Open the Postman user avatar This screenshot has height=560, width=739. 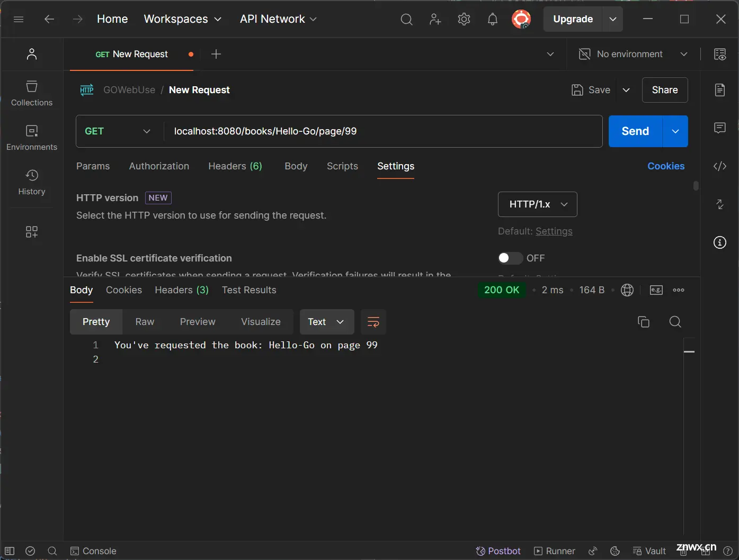(x=521, y=19)
